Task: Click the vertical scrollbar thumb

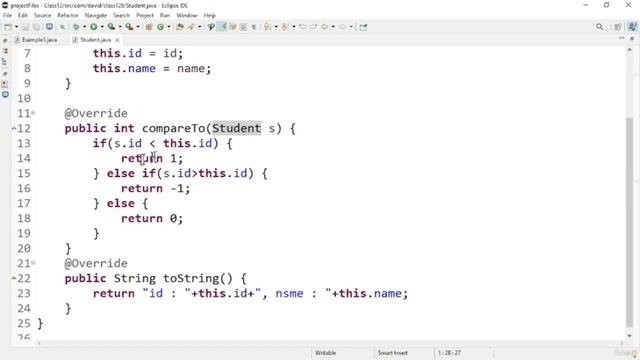Action: pyautogui.click(x=629, y=222)
